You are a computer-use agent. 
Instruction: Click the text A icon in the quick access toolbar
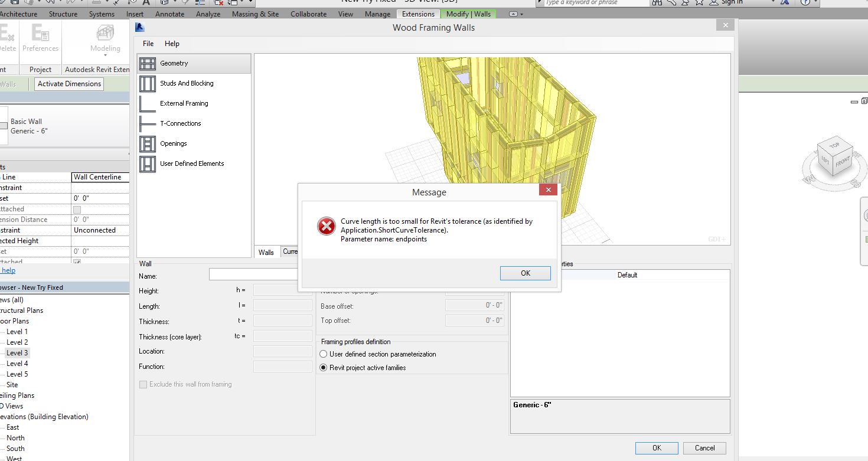[x=146, y=2]
